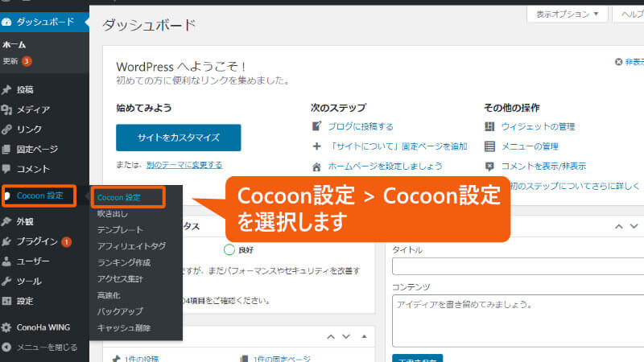Move lower-left panel down with arrow
The image size is (644, 362).
pyautogui.click(x=346, y=336)
